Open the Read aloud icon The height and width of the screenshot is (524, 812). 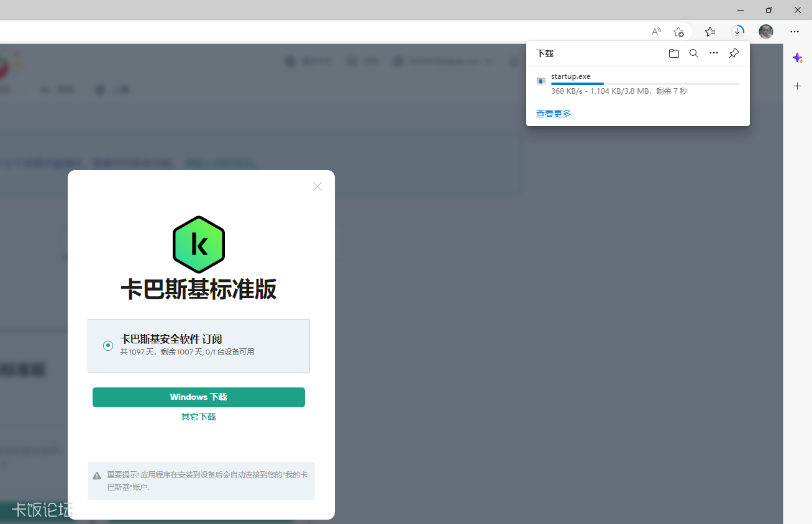tap(656, 32)
